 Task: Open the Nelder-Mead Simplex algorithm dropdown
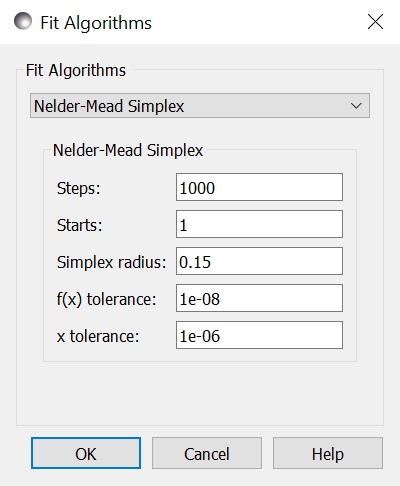pos(200,106)
